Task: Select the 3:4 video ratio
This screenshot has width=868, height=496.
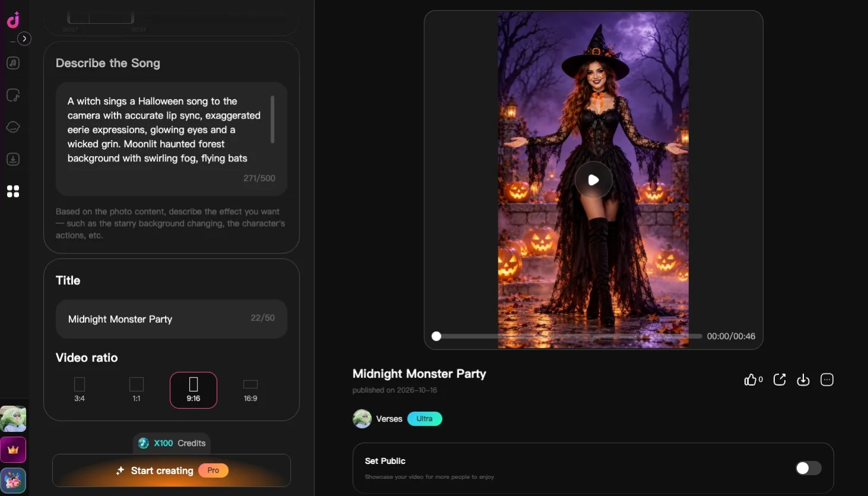Action: pos(80,390)
